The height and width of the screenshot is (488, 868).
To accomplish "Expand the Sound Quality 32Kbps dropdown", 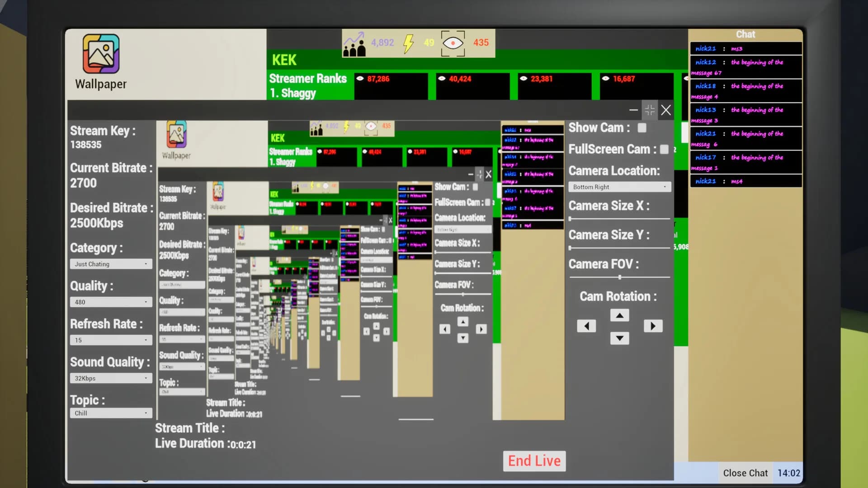I will pos(111,378).
